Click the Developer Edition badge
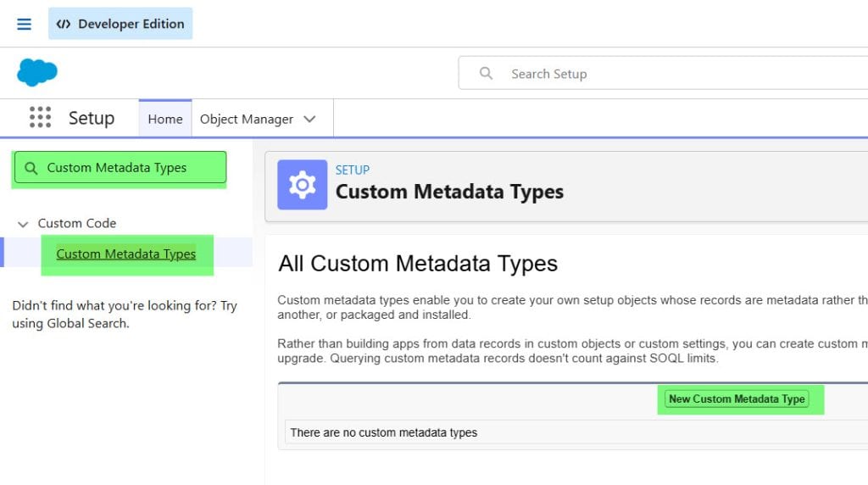 pos(120,24)
